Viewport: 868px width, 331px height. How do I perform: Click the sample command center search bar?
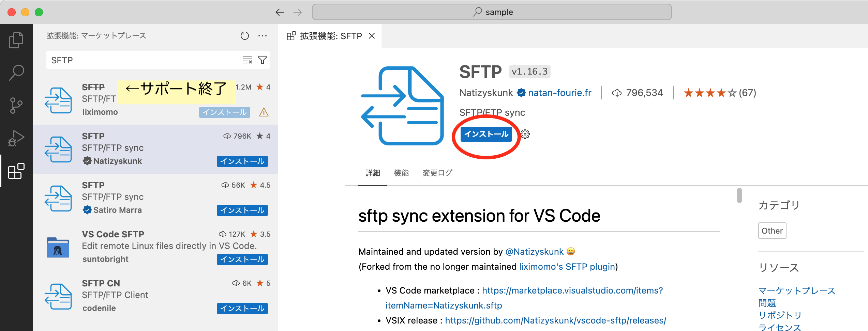coord(492,12)
